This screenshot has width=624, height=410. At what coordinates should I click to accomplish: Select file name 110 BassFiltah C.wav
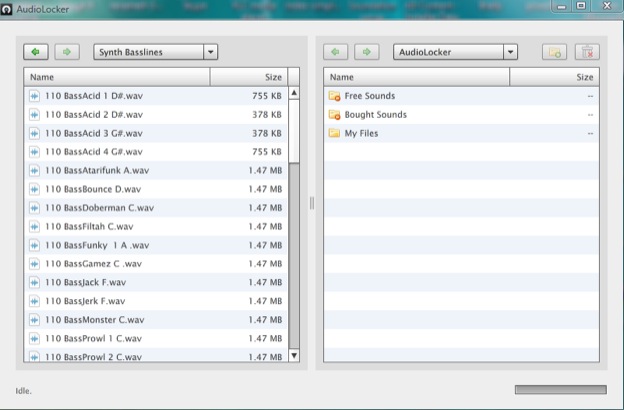(89, 226)
